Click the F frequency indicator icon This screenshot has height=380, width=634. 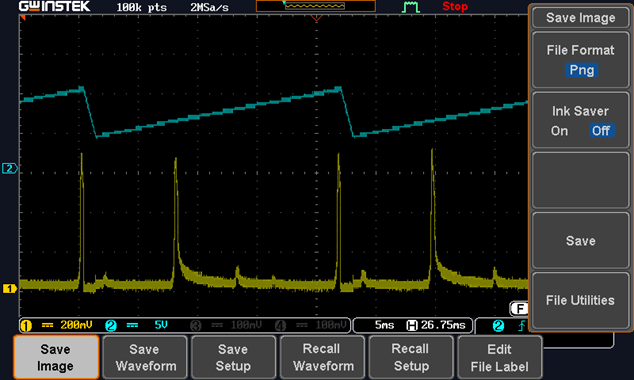[519, 309]
